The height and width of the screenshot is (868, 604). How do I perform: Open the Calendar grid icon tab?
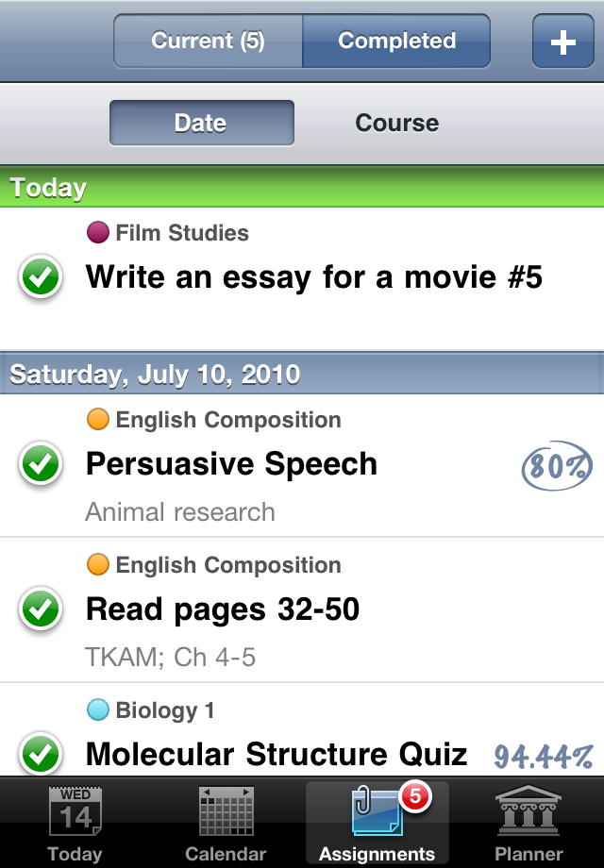pyautogui.click(x=226, y=825)
